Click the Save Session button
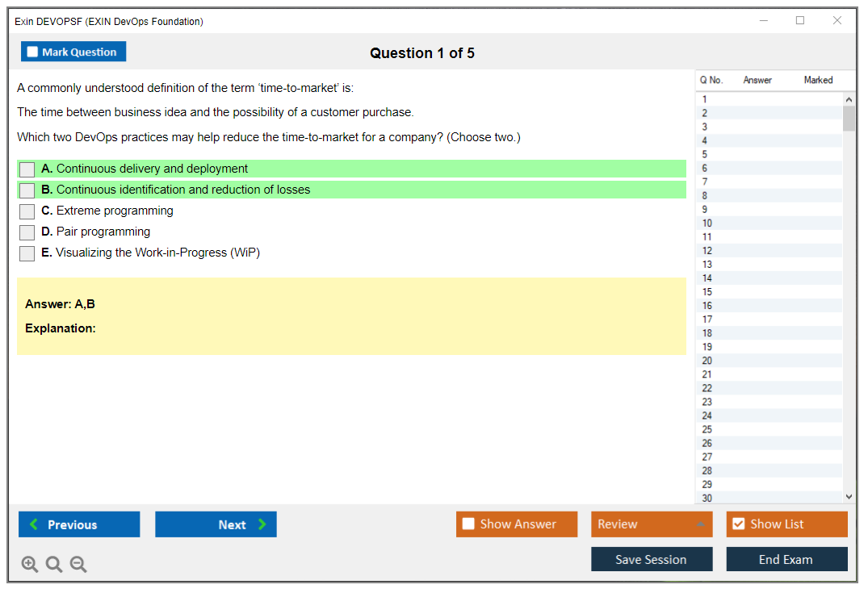868x593 pixels. pos(652,559)
